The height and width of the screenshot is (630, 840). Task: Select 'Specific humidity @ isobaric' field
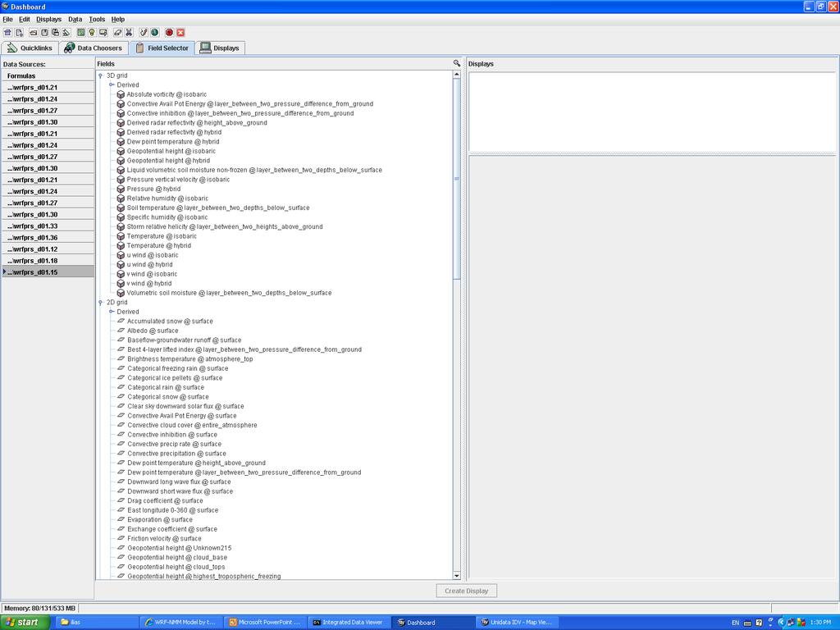tap(167, 217)
